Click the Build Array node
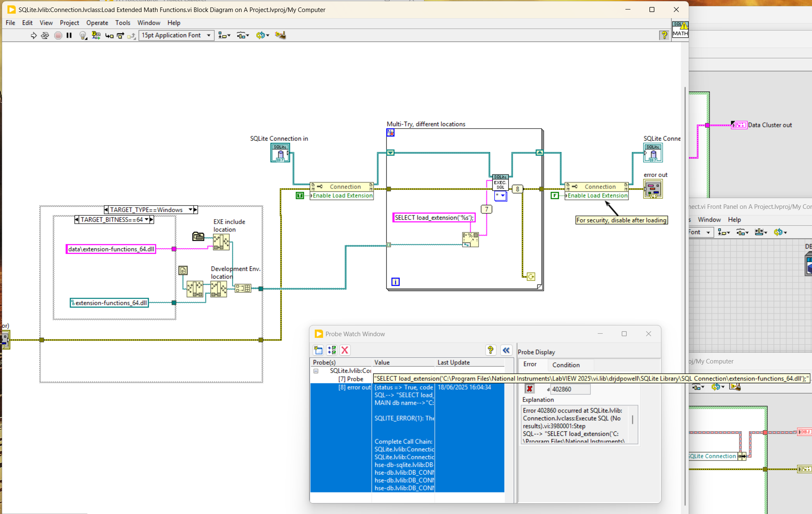 point(243,288)
